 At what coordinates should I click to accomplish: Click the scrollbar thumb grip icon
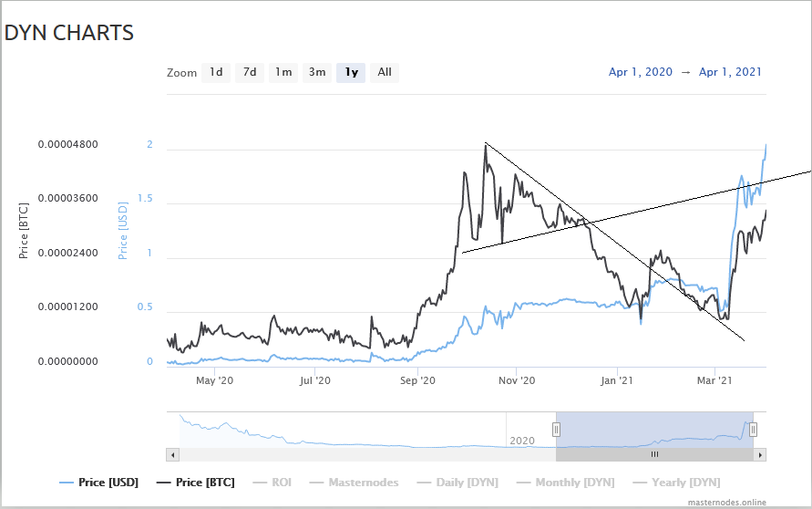click(x=654, y=454)
